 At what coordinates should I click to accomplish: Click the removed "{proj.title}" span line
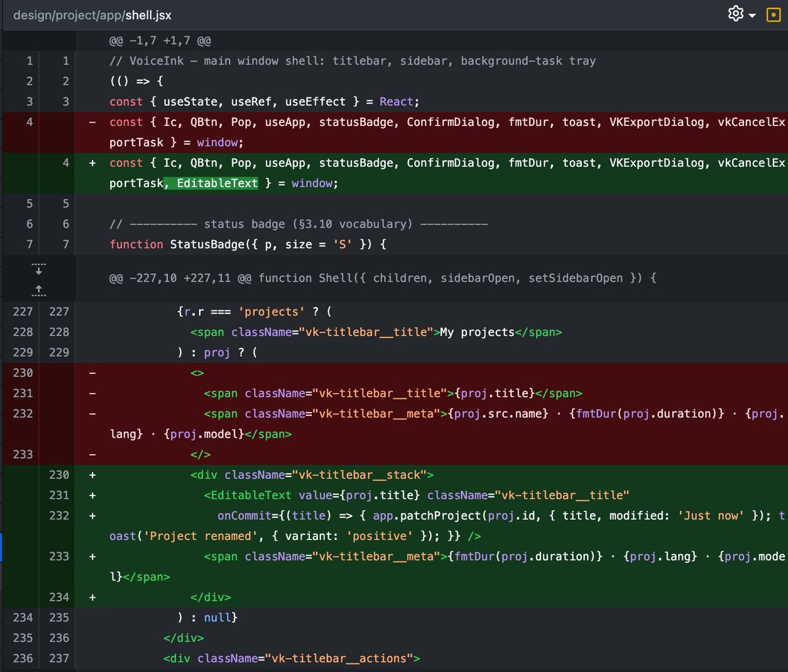coord(393,393)
